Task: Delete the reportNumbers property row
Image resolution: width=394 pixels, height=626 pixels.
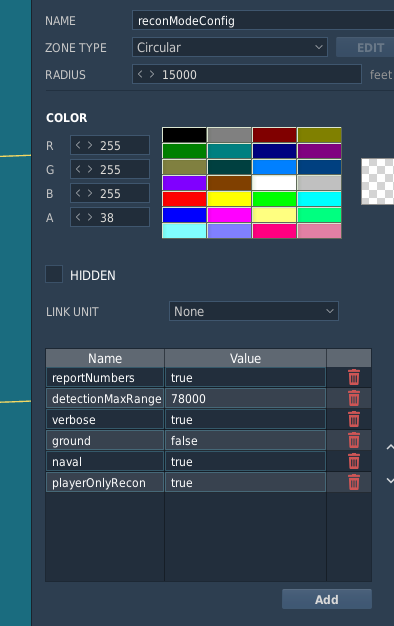Action: [x=354, y=377]
